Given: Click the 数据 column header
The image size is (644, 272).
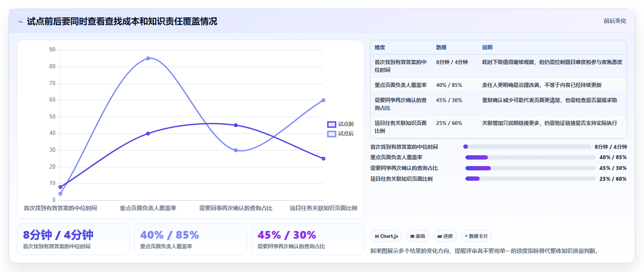Looking at the screenshot, I should click(x=441, y=48).
